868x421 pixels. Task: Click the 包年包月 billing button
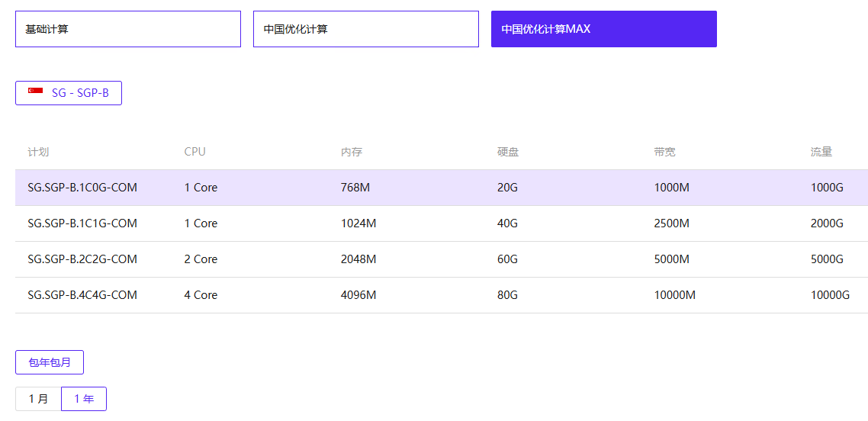(x=50, y=362)
